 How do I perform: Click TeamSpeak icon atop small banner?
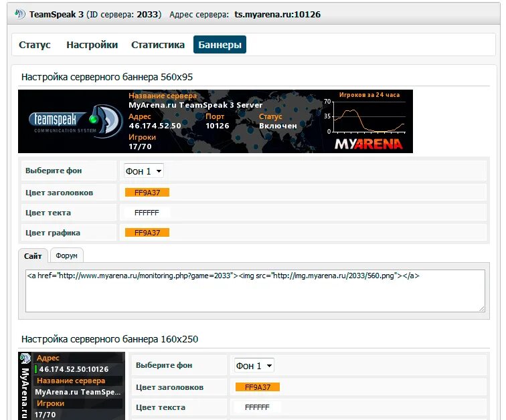click(25, 358)
